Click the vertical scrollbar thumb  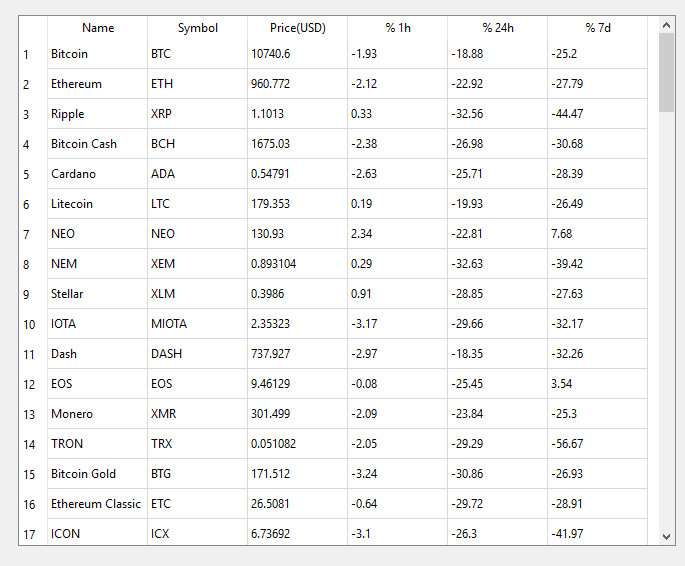tap(666, 72)
